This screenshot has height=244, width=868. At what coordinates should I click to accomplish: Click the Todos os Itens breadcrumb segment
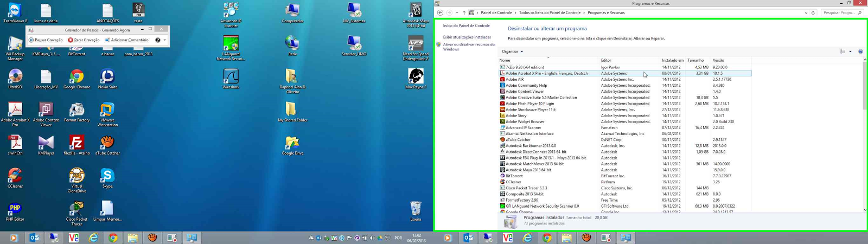click(550, 12)
